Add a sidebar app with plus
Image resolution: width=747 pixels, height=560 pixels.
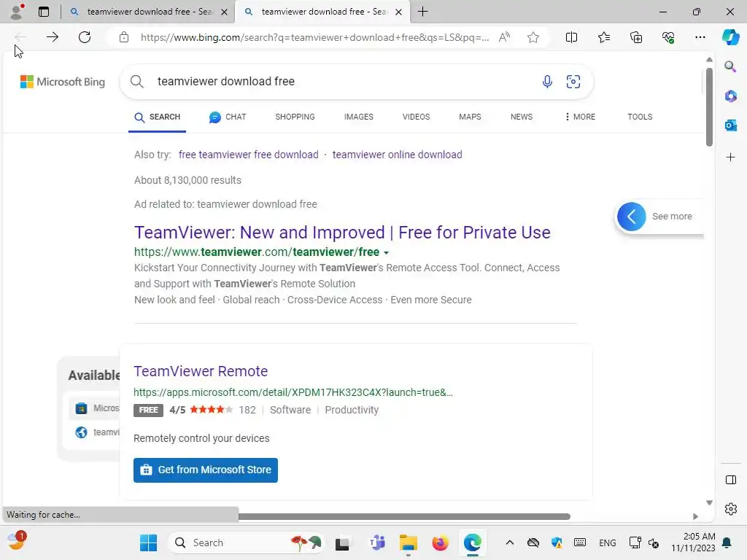pyautogui.click(x=730, y=157)
